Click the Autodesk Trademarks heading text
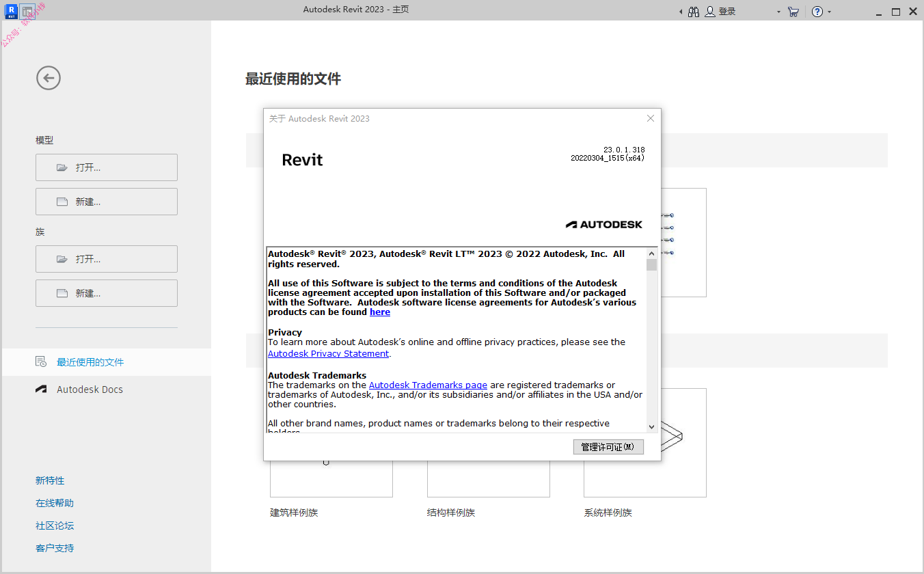 point(317,376)
